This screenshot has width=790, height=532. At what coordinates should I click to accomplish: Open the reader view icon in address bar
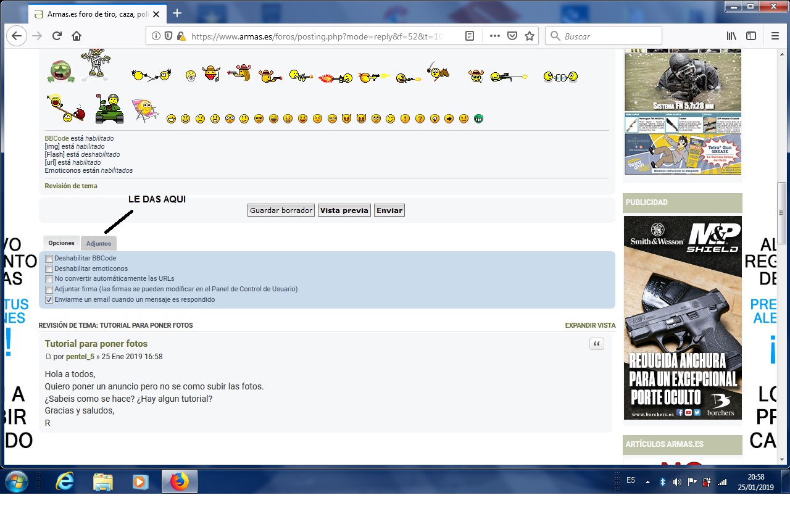(470, 36)
